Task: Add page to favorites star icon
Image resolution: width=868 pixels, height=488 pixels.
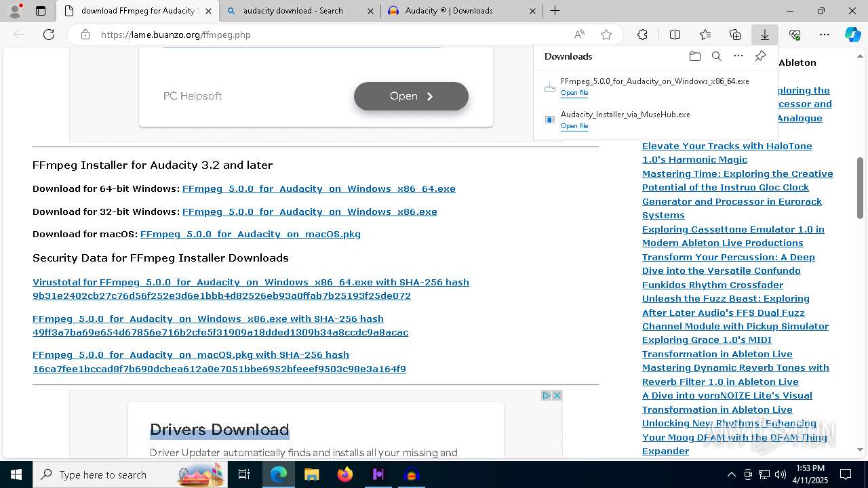Action: (x=606, y=35)
